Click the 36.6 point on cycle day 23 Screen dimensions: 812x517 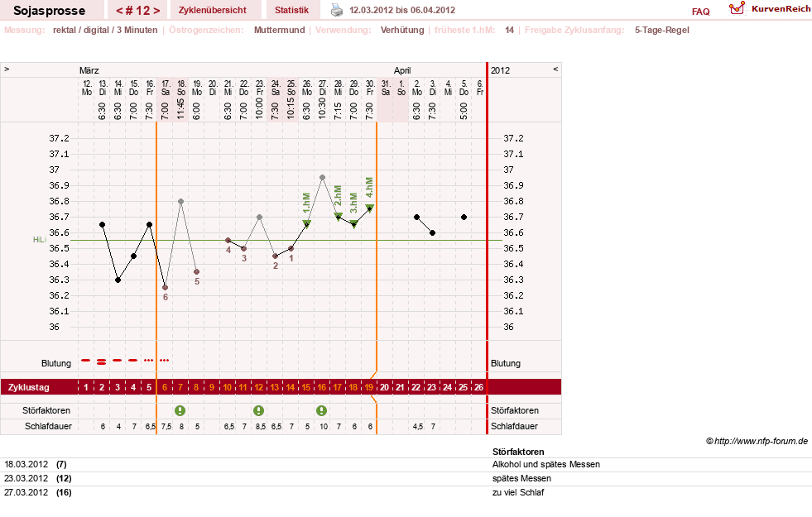432,233
